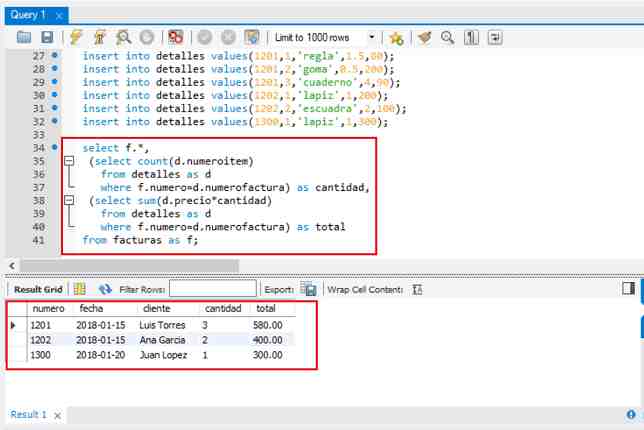Export recordset with the Export icon
The image size is (644, 430).
click(308, 289)
